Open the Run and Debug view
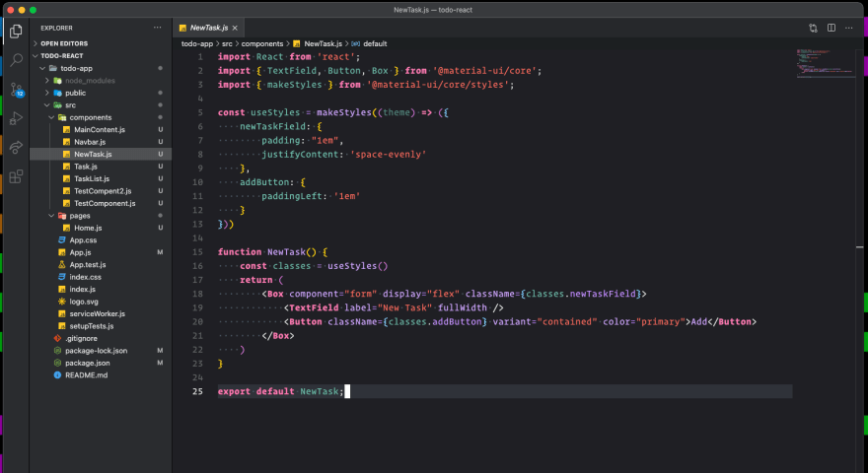868x473 pixels. coord(16,118)
